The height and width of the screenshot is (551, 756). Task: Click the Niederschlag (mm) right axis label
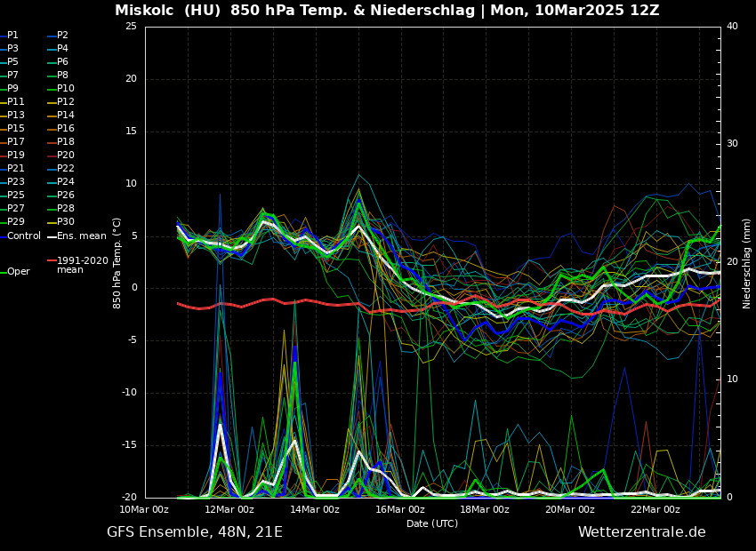click(x=747, y=263)
